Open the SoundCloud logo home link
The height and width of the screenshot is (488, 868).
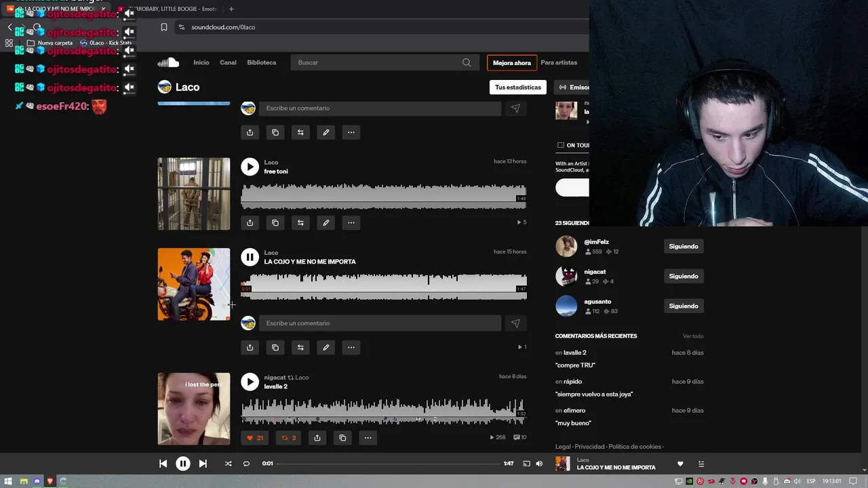tap(168, 62)
